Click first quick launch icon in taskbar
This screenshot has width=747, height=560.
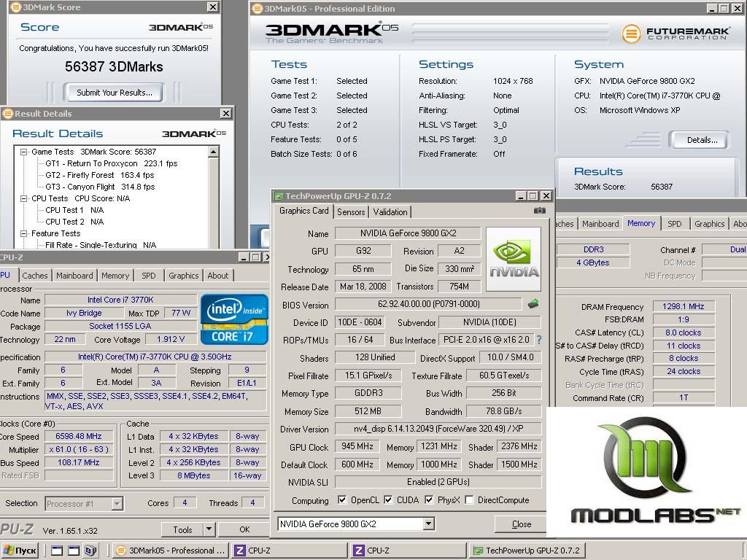(x=57, y=551)
